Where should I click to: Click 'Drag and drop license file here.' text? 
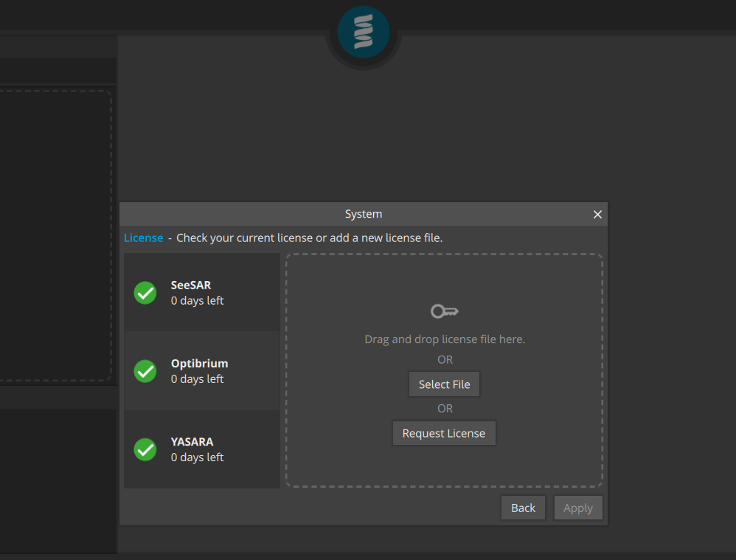coord(445,339)
